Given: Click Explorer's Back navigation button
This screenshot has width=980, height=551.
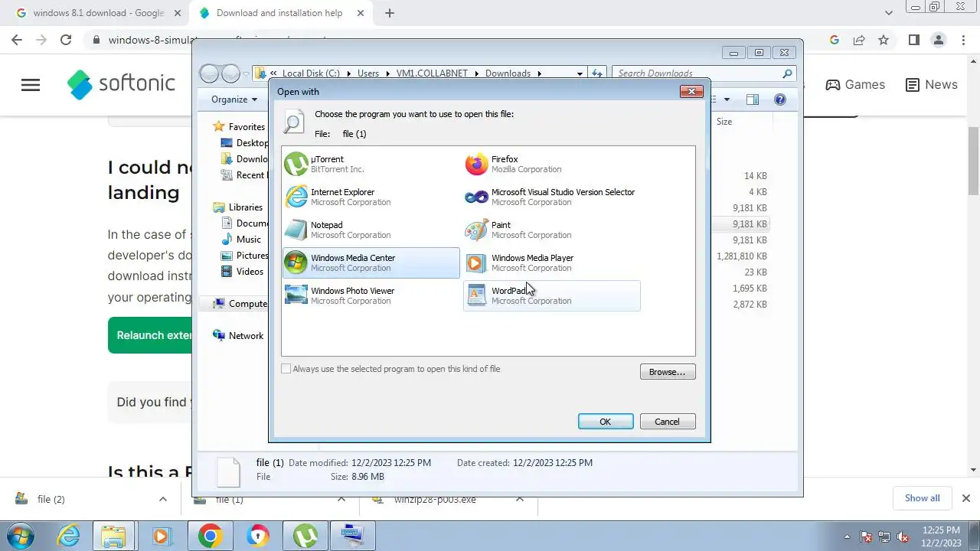Looking at the screenshot, I should [x=209, y=73].
